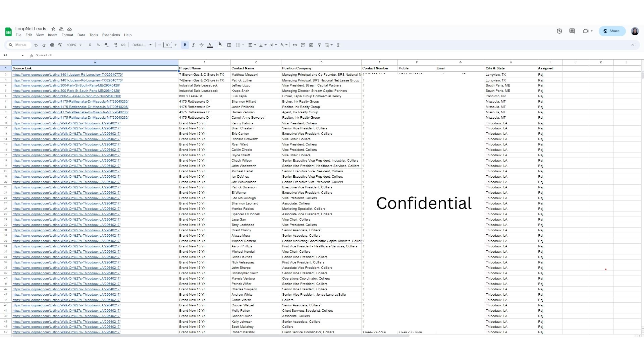Open the Extensions menu
644x362 pixels.
(x=111, y=35)
